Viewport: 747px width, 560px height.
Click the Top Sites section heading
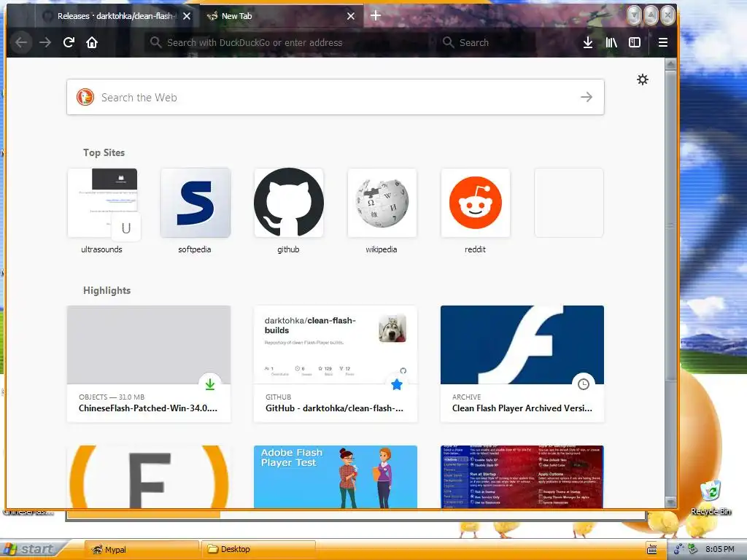tap(104, 152)
